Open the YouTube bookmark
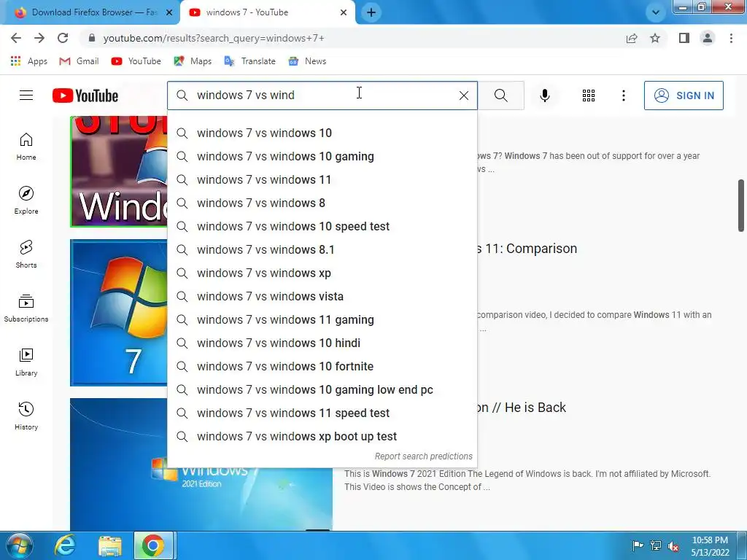Screen dimensions: 747x560 (136, 61)
